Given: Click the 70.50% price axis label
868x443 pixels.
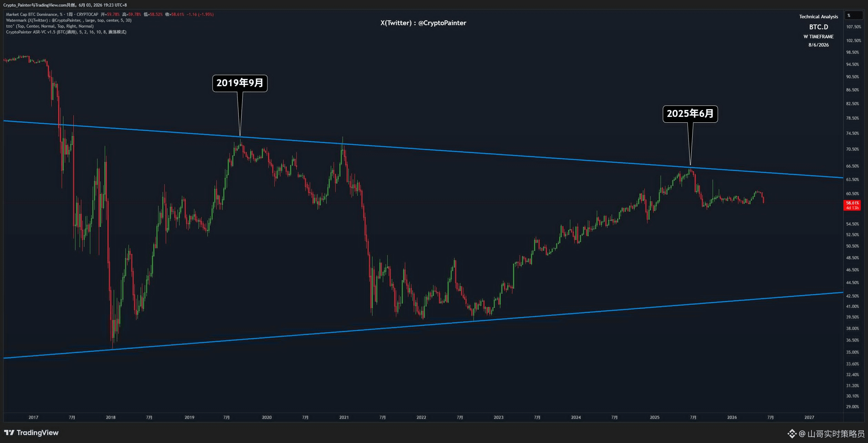Looking at the screenshot, I should point(852,149).
